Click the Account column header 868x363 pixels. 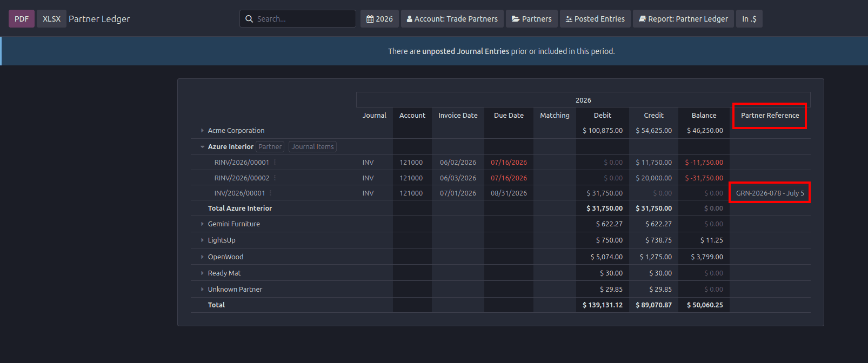pos(412,116)
